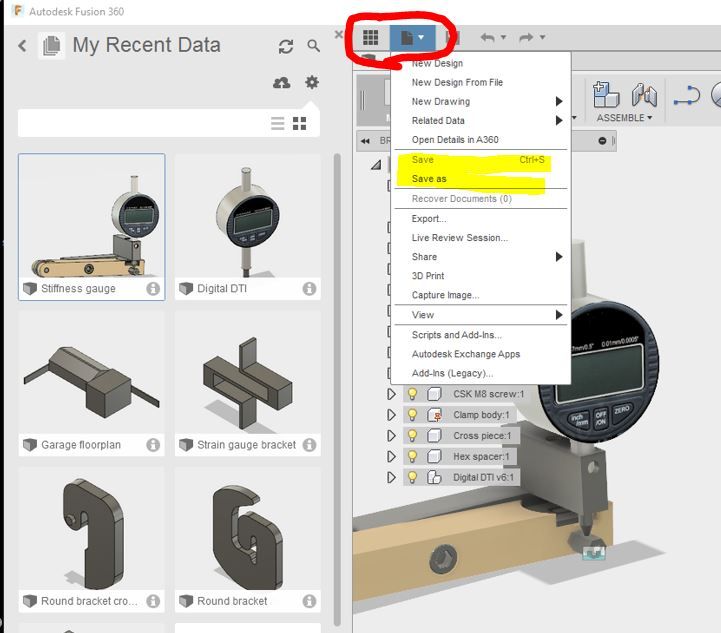
Task: Expand Cross piece:1 node
Action: [x=391, y=435]
